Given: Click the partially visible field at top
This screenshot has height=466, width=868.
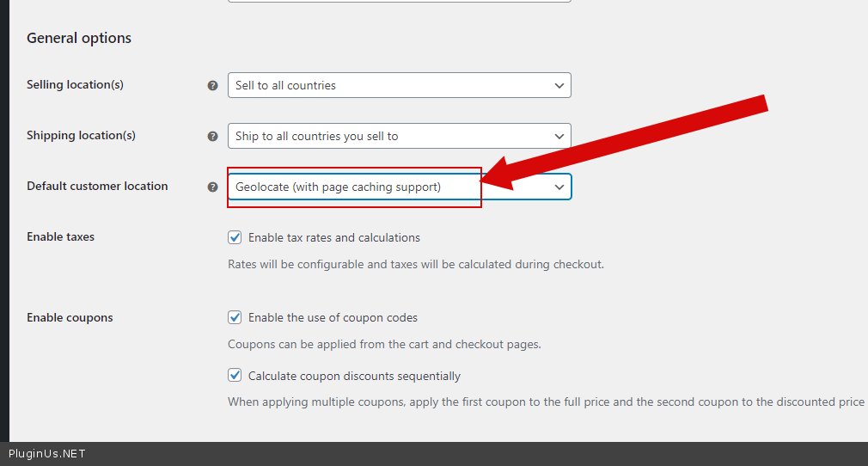Looking at the screenshot, I should click(399, 1).
